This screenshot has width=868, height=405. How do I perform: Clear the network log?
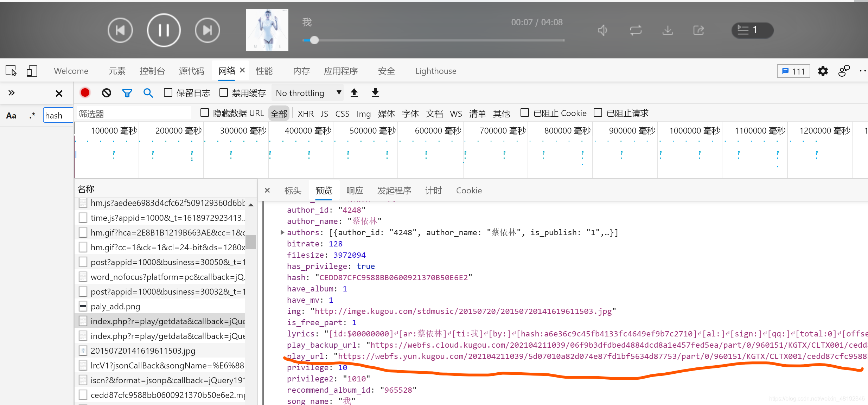tap(107, 93)
